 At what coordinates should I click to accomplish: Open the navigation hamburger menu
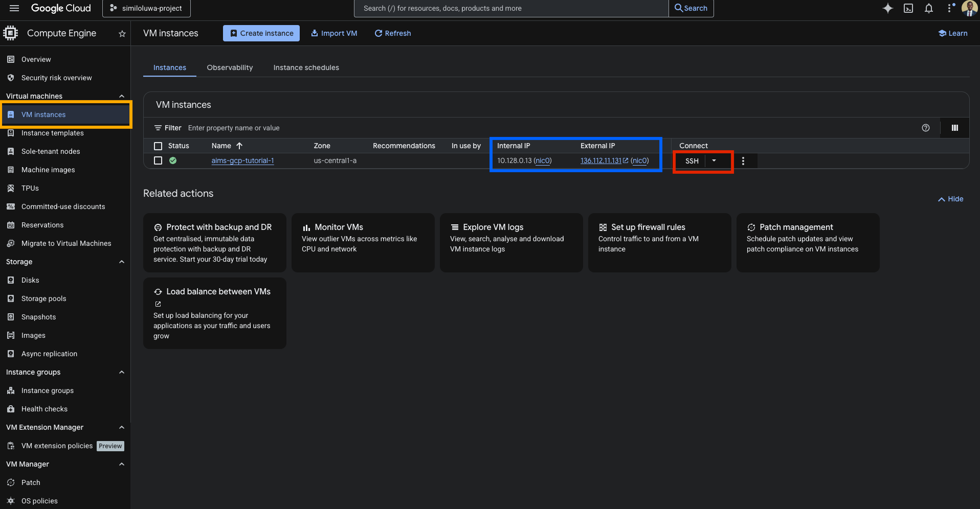click(14, 8)
